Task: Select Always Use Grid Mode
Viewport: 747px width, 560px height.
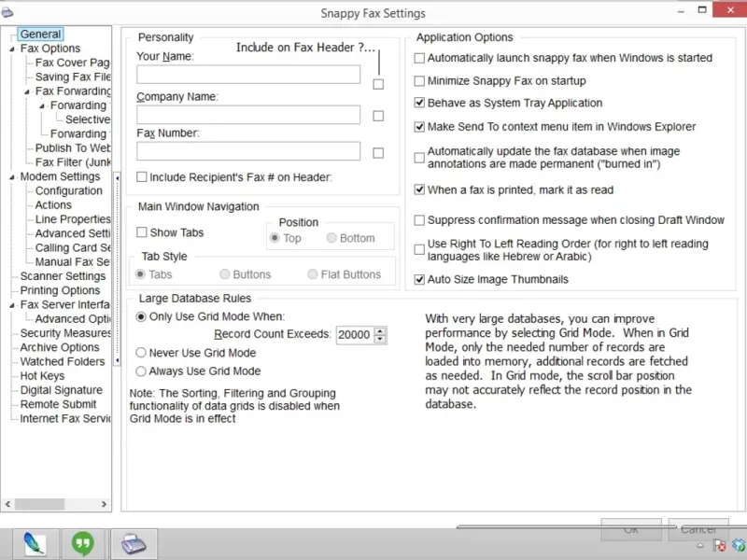Action: pyautogui.click(x=141, y=371)
